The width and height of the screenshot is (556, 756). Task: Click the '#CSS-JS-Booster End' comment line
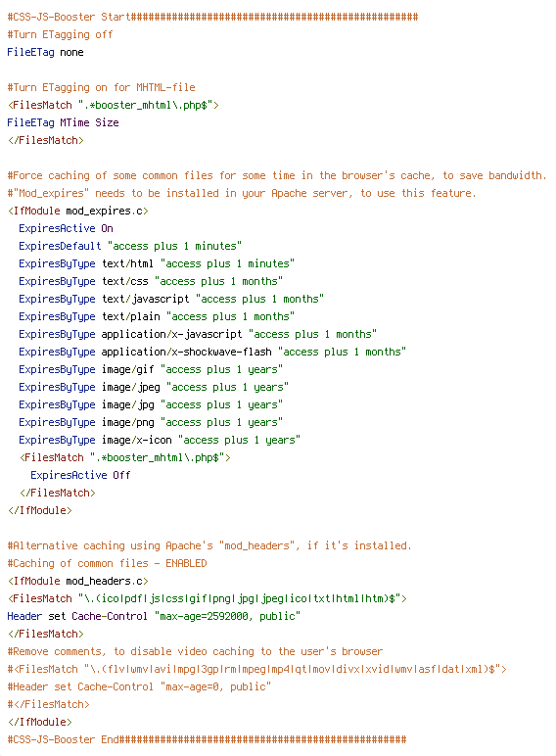207,739
